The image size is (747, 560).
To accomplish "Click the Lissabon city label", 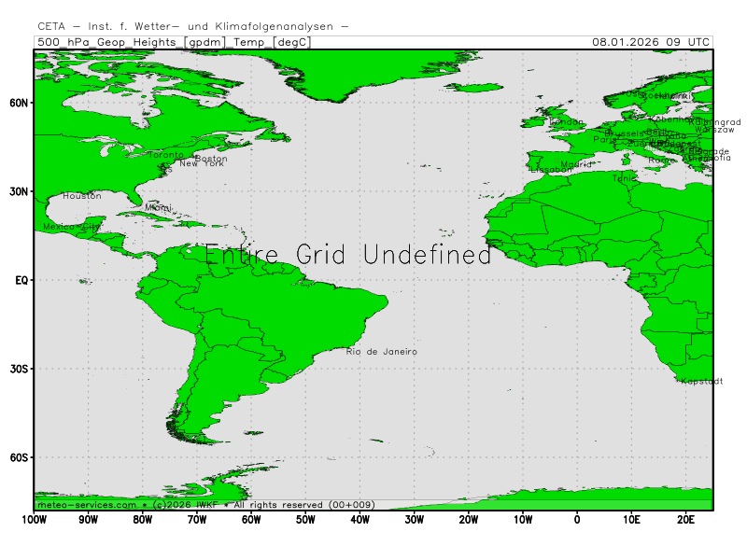I will click(x=551, y=170).
